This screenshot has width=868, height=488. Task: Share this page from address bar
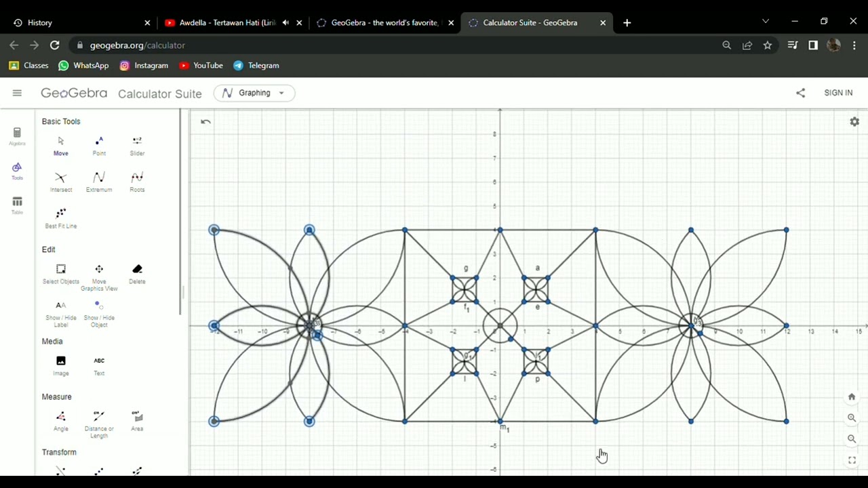[x=747, y=45]
